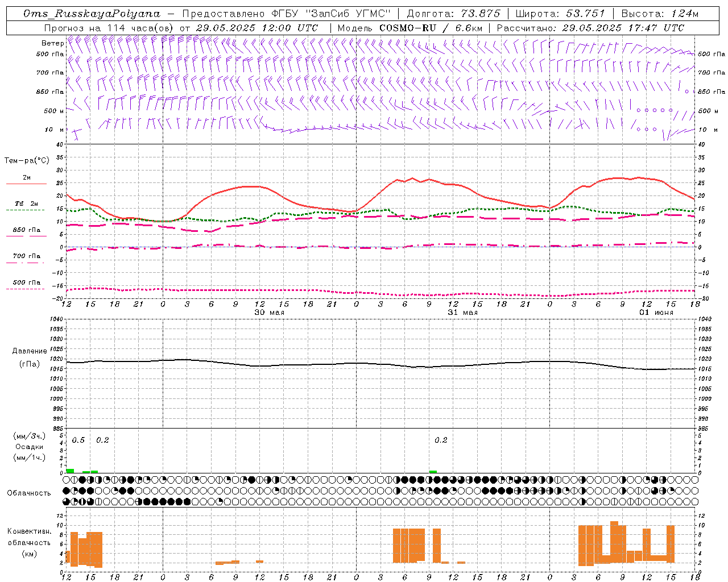Click the '10 м' wind level label on left

pos(55,130)
